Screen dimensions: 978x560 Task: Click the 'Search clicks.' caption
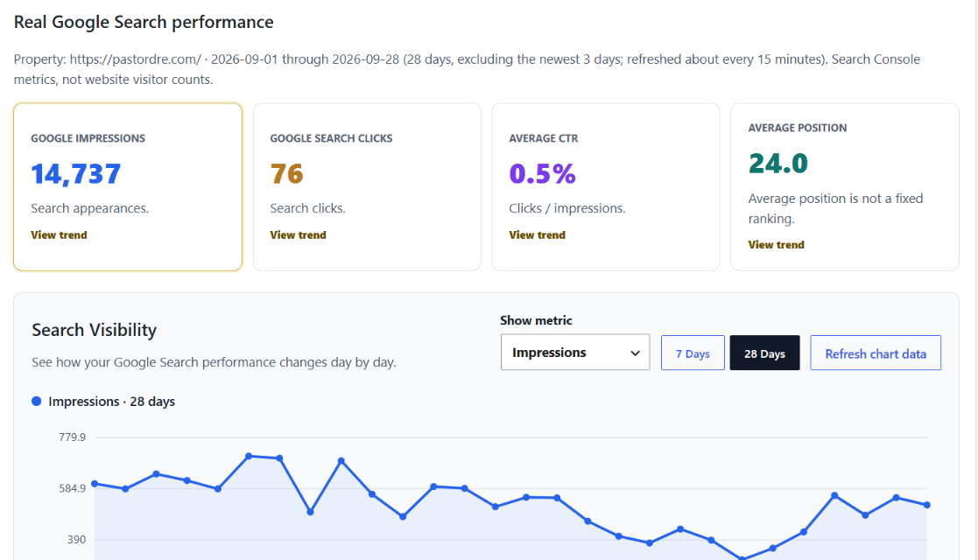(x=307, y=208)
